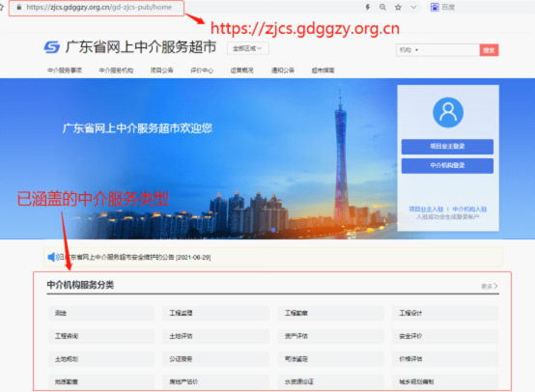Select the 测绘 service category
Image resolution: width=535 pixels, height=392 pixels.
[101, 313]
